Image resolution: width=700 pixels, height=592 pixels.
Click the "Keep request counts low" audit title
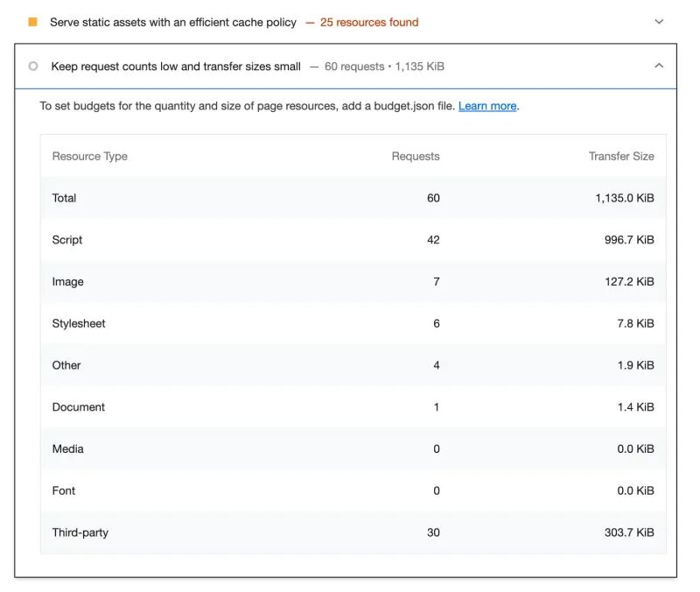click(176, 67)
